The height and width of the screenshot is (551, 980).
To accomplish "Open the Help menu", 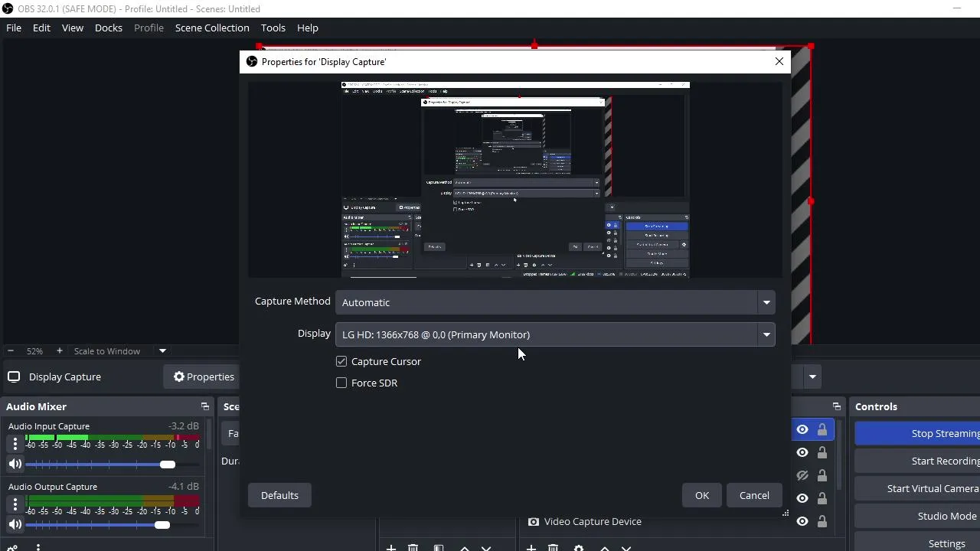I will [308, 28].
